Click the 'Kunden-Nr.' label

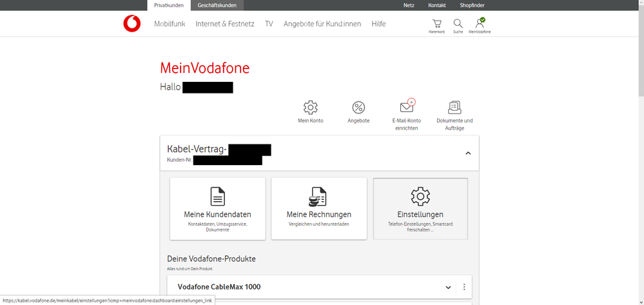pyautogui.click(x=179, y=160)
